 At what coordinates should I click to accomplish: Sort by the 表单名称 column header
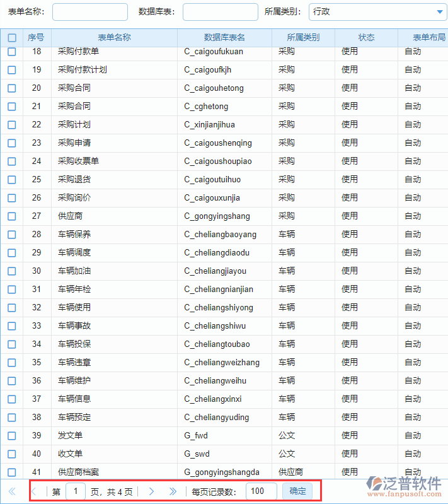click(114, 38)
